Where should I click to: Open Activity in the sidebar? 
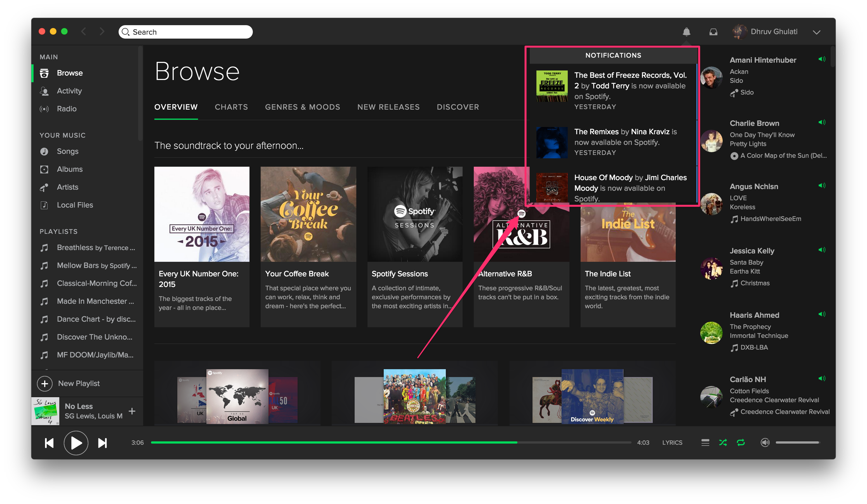pyautogui.click(x=69, y=91)
